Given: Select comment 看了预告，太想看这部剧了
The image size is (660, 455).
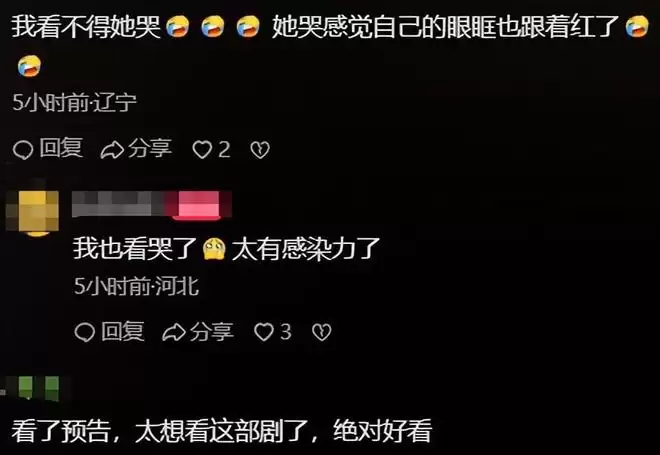Looking at the screenshot, I should point(221,430).
